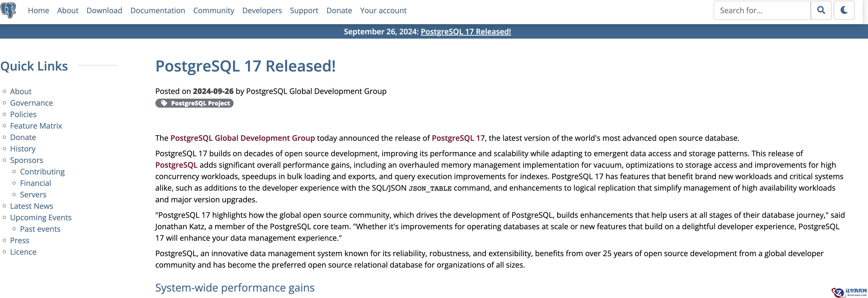Image resolution: width=868 pixels, height=298 pixels.
Task: Visit the Upcoming Events link
Action: pos(41,218)
